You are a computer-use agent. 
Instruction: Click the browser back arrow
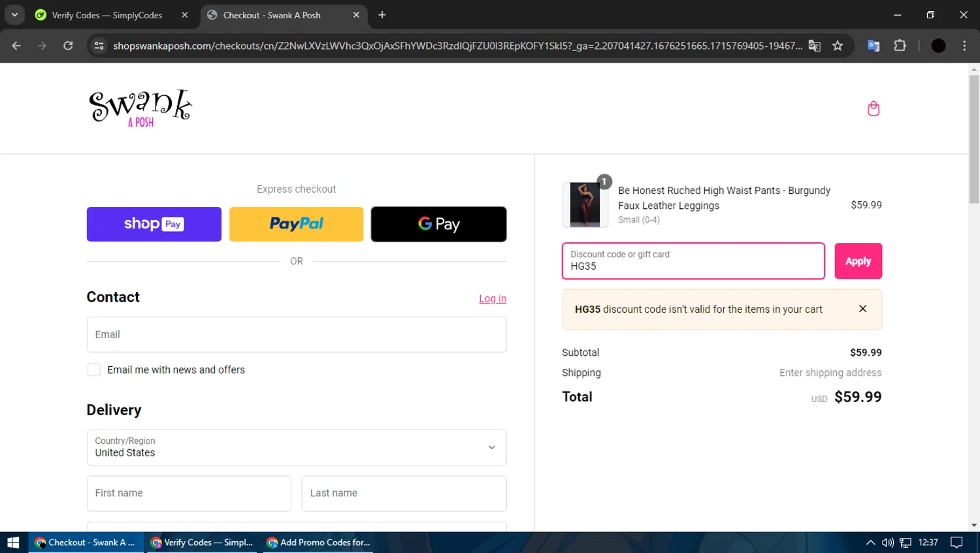tap(16, 46)
